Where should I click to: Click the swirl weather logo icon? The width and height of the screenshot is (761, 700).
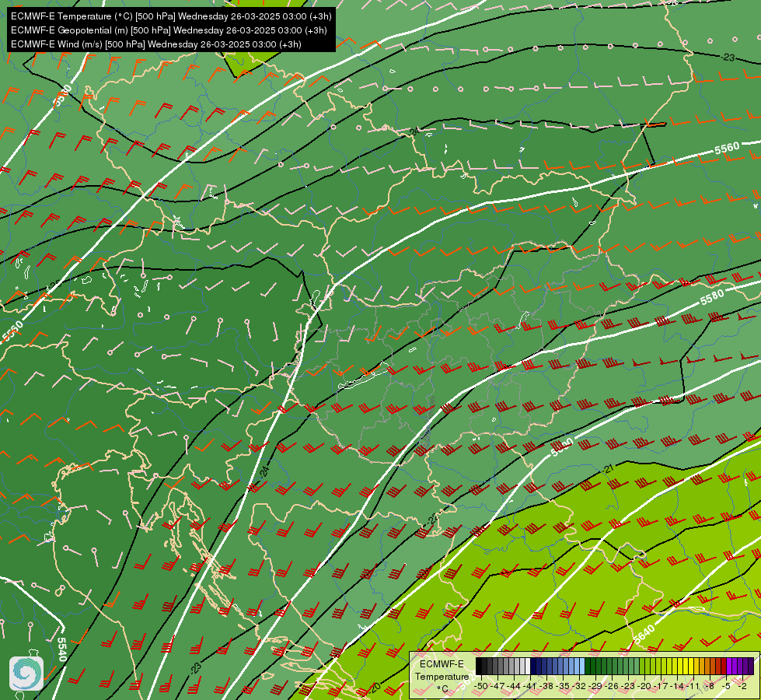(x=26, y=674)
